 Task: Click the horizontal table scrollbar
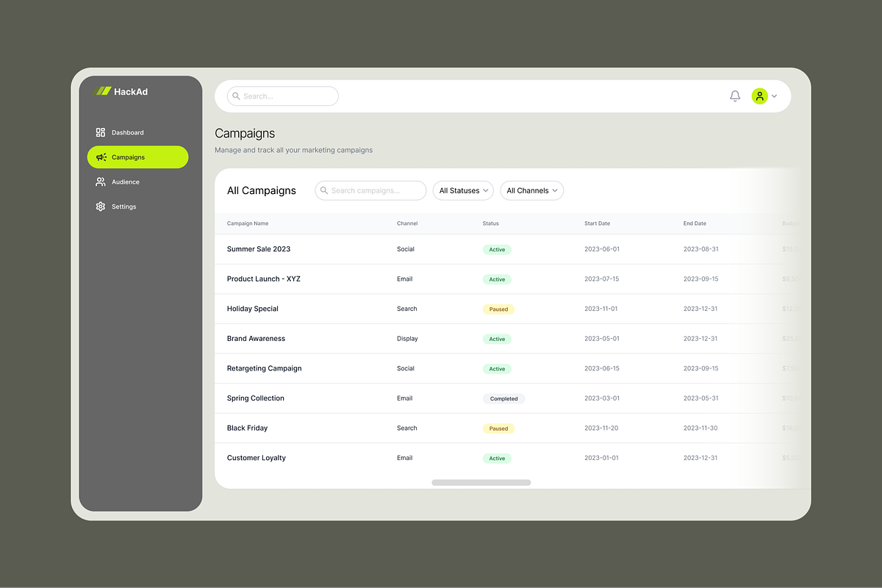pos(481,483)
